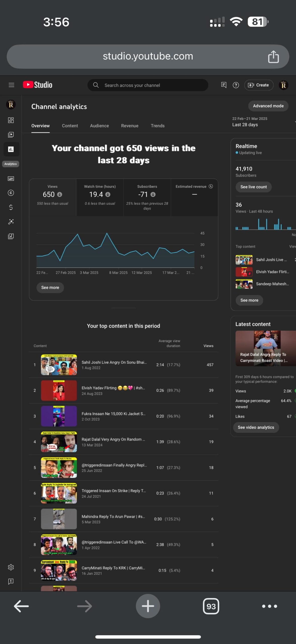
Task: Open the comments notification icon in header
Action: (224, 85)
